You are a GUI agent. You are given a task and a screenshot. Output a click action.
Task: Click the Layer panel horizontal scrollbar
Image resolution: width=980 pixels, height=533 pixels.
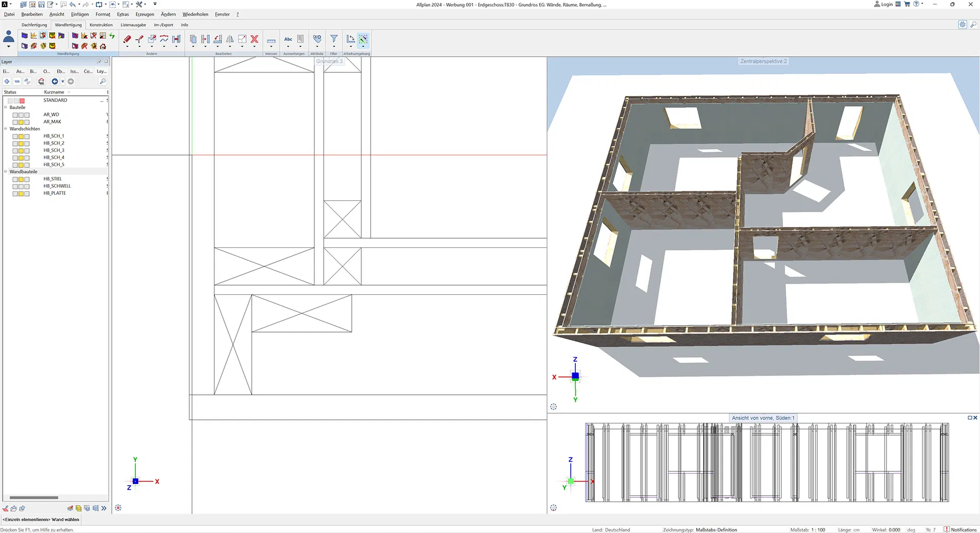(x=34, y=498)
